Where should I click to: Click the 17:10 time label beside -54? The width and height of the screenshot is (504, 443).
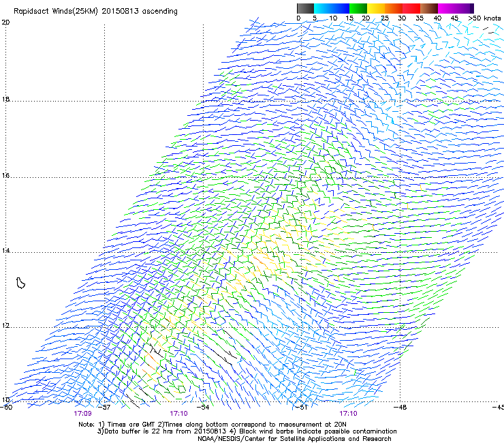[178, 414]
